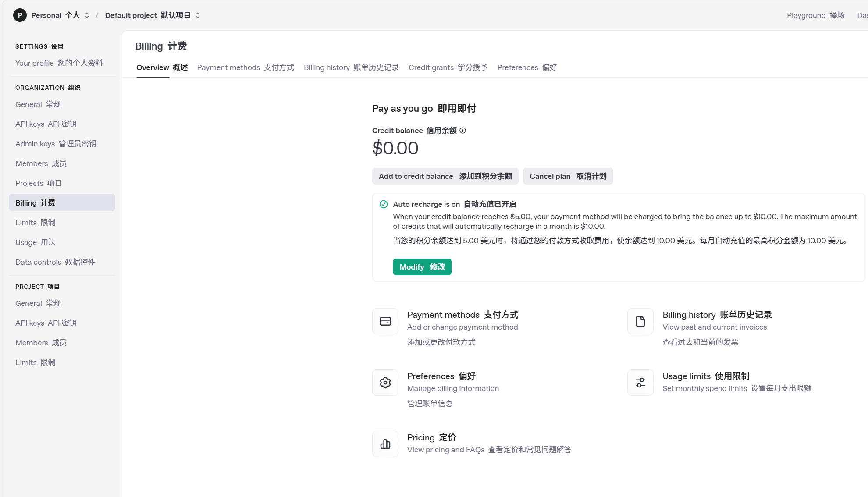Open the Billing history document icon
Image resolution: width=868 pixels, height=497 pixels.
pyautogui.click(x=640, y=321)
